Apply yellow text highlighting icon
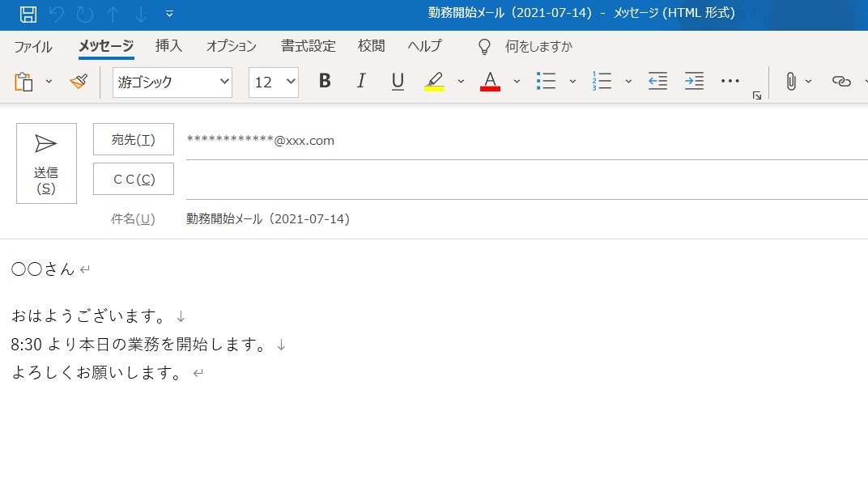 tap(435, 82)
